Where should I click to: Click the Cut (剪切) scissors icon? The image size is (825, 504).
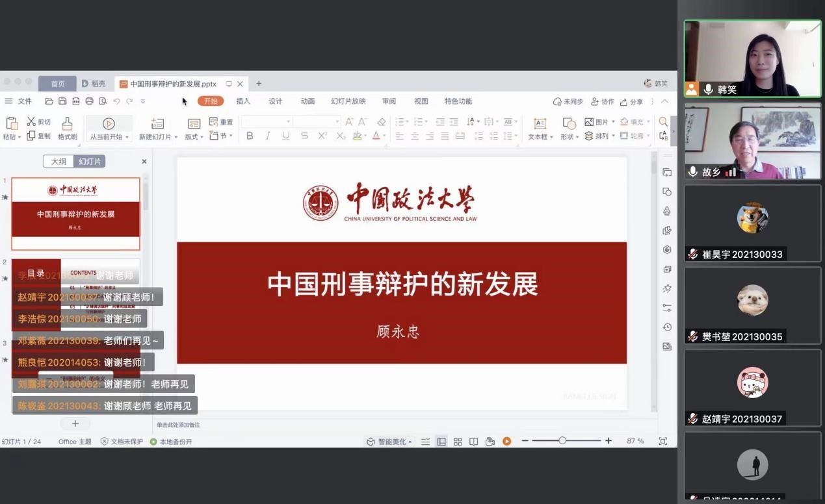31,121
